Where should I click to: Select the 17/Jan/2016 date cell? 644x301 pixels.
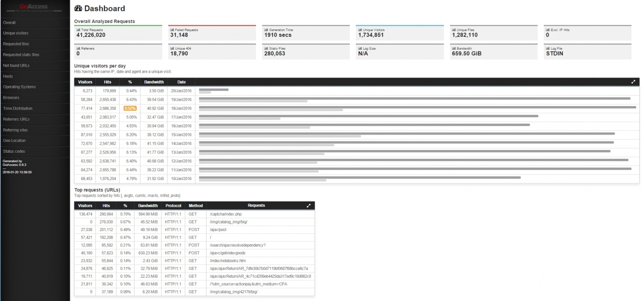point(182,117)
